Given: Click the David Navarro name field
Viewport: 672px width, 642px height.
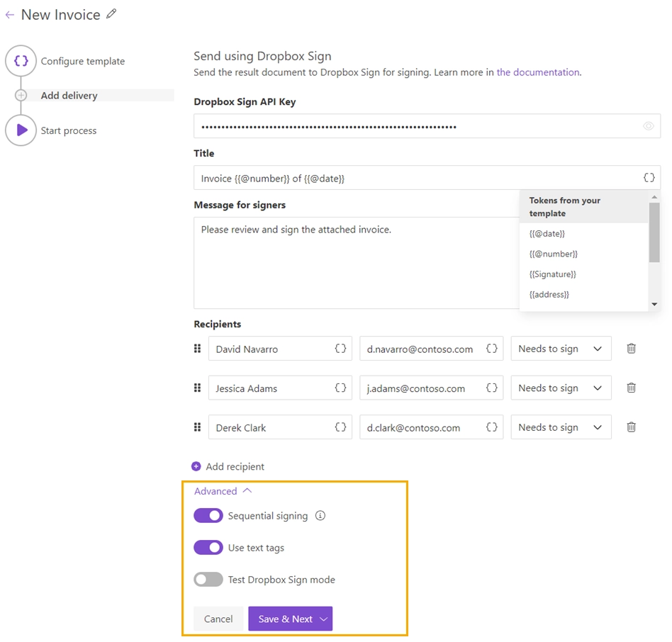Looking at the screenshot, I should click(x=280, y=349).
